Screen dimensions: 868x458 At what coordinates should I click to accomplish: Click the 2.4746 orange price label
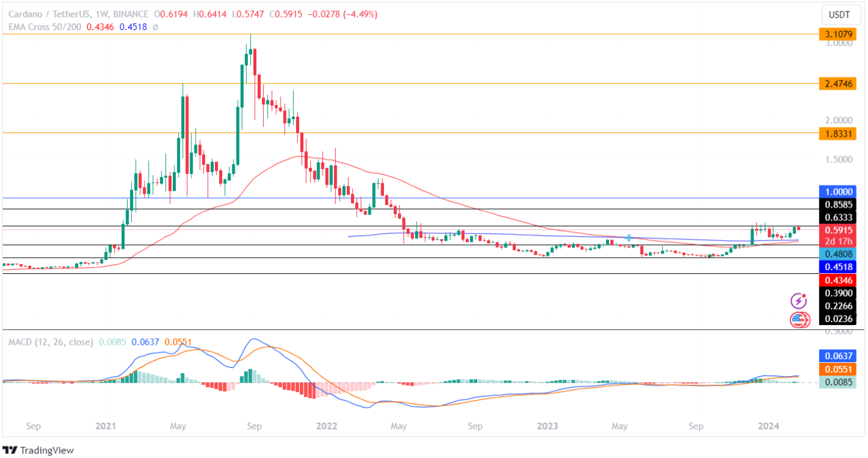(x=838, y=84)
